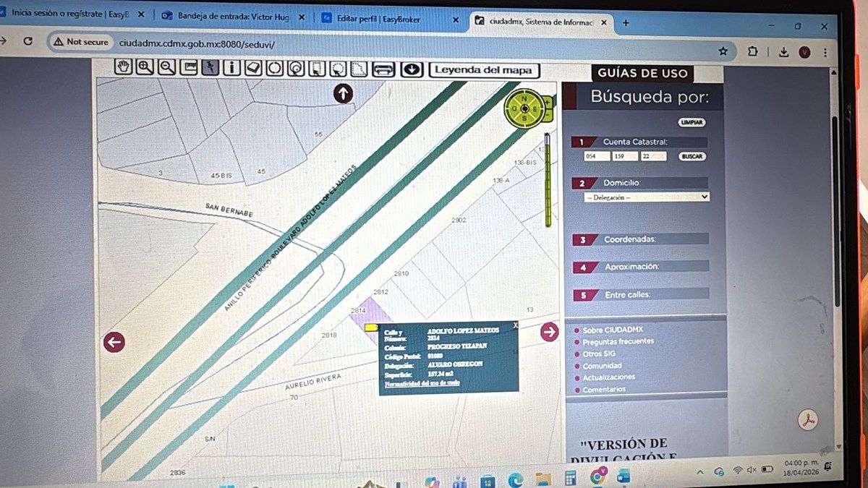This screenshot has width=868, height=488.
Task: Close the property info popup
Action: [515, 326]
